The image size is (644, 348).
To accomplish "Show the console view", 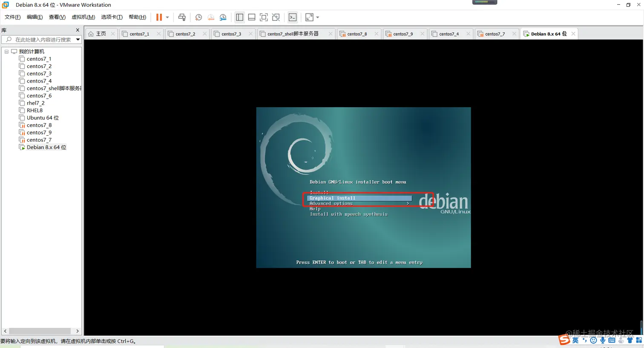I will pos(293,17).
